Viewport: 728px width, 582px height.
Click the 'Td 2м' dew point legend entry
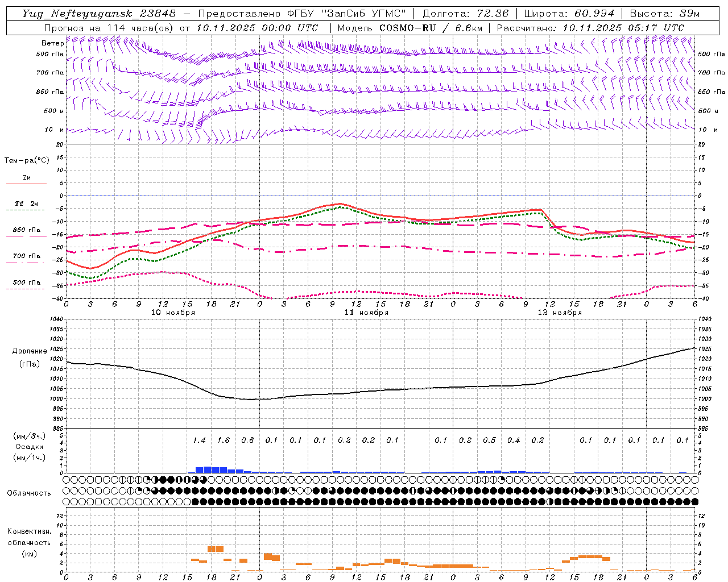pyautogui.click(x=27, y=203)
